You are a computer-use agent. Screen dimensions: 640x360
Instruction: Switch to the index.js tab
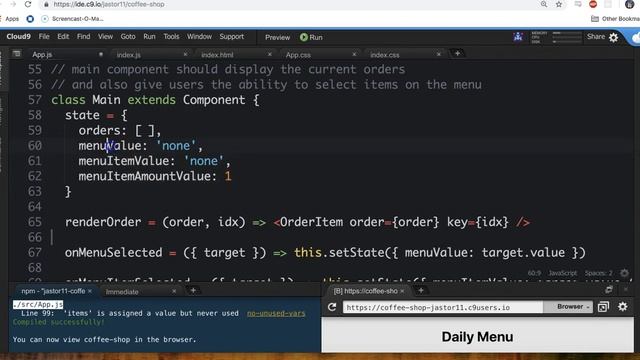point(129,54)
